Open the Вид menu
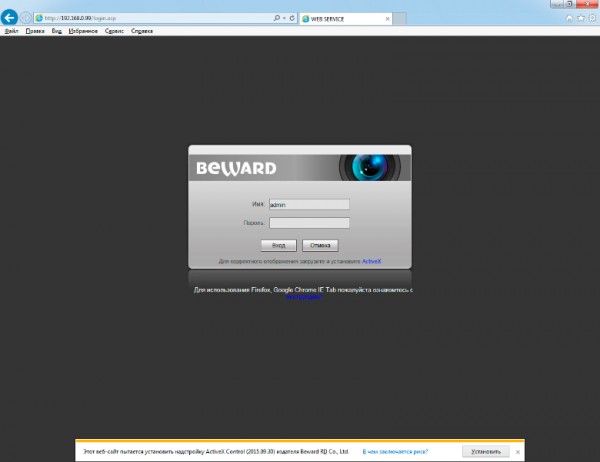 (57, 31)
